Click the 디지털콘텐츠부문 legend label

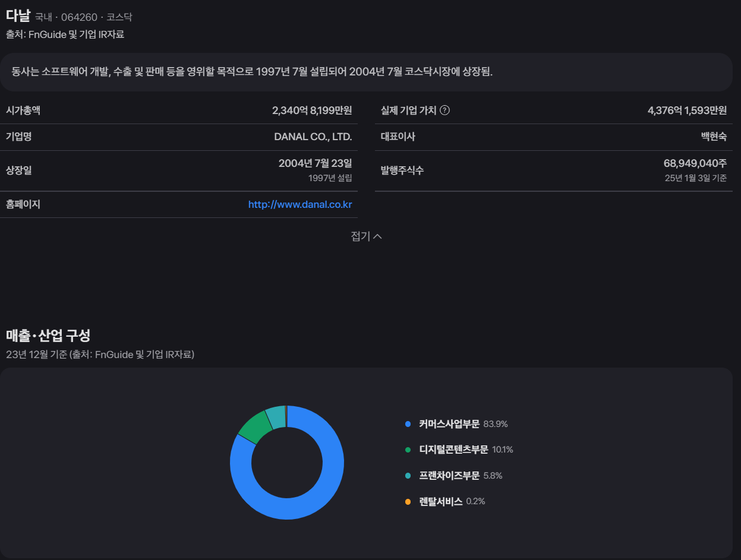tap(453, 450)
